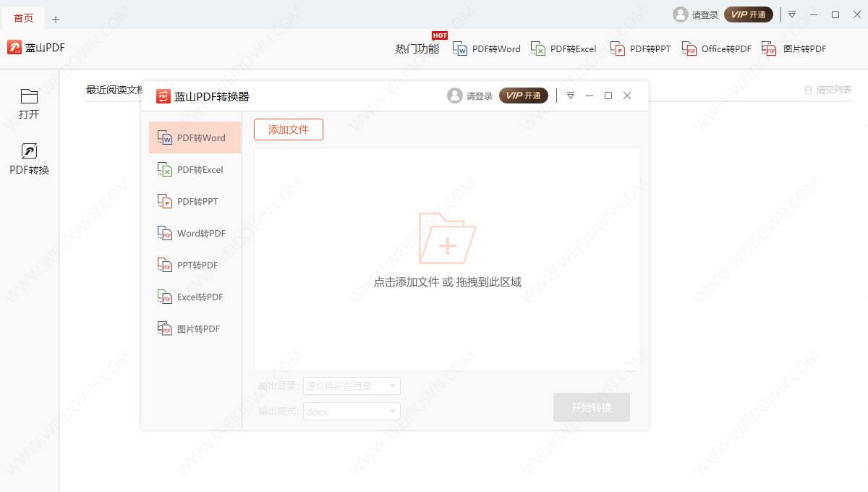Click VIP 开通 in converter dialog

click(x=524, y=96)
